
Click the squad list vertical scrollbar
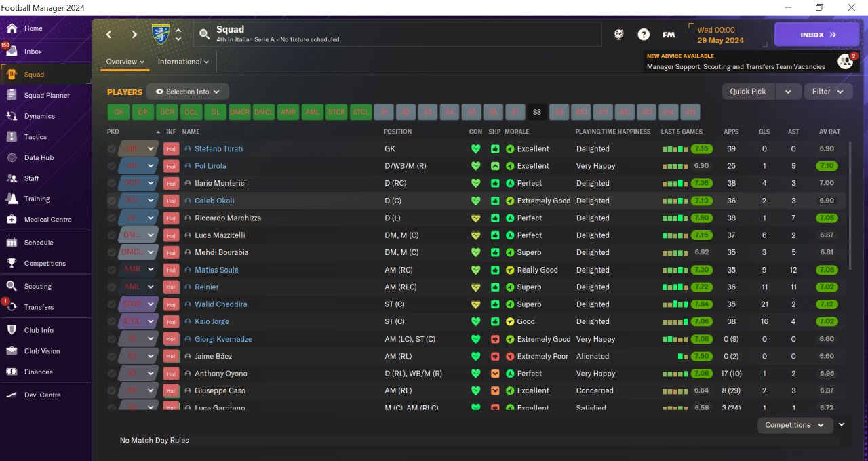pyautogui.click(x=849, y=207)
